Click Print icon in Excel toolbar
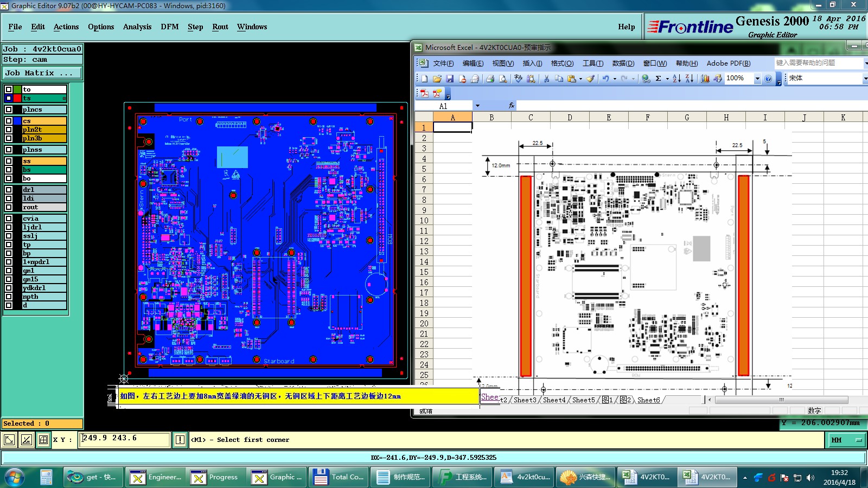Viewport: 868px width, 488px height. point(490,79)
